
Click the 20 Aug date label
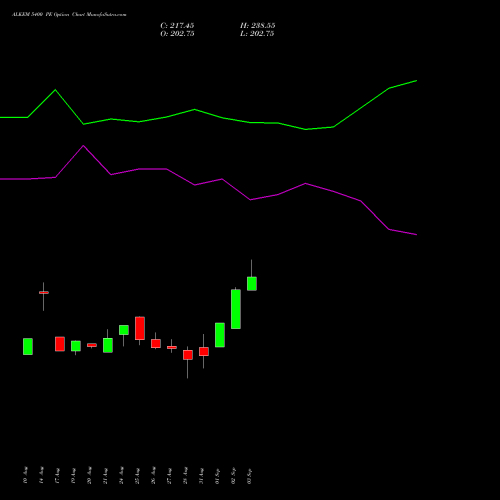click(89, 475)
